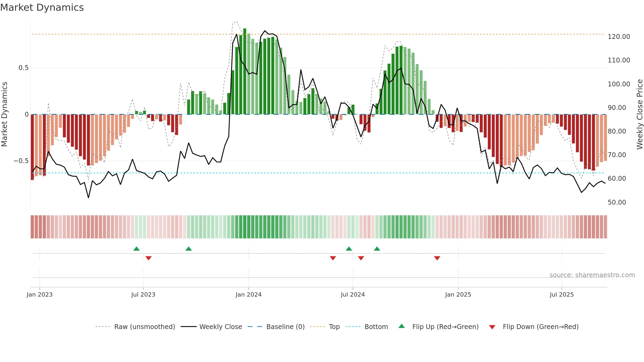Click the Jul 2024 axis label
This screenshot has height=362, width=644.
pos(353,294)
